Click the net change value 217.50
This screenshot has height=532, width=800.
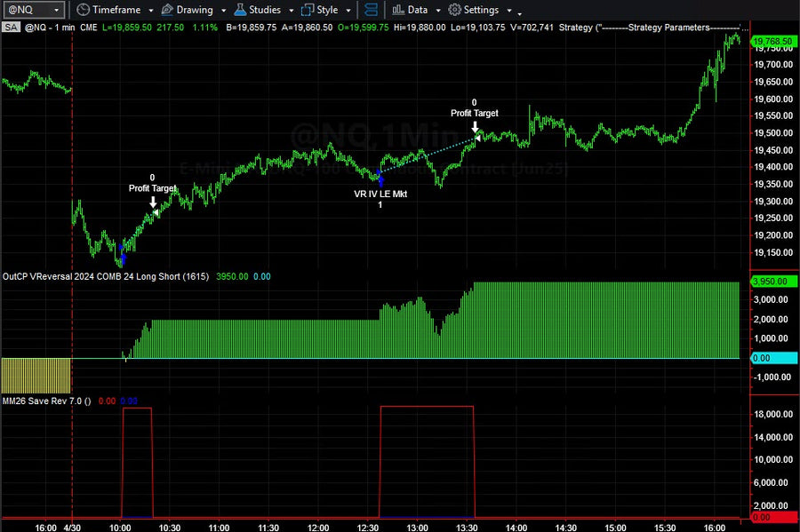pyautogui.click(x=171, y=28)
